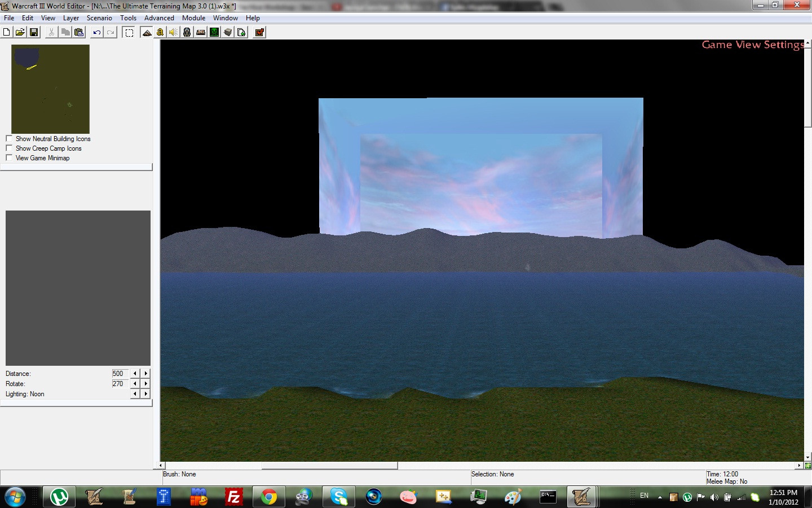This screenshot has width=812, height=508.
Task: Click the Test Map icon
Action: 259,32
